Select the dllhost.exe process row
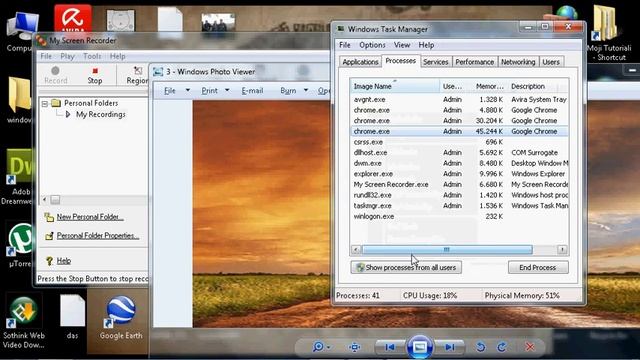The height and width of the screenshot is (360, 640). [x=459, y=153]
